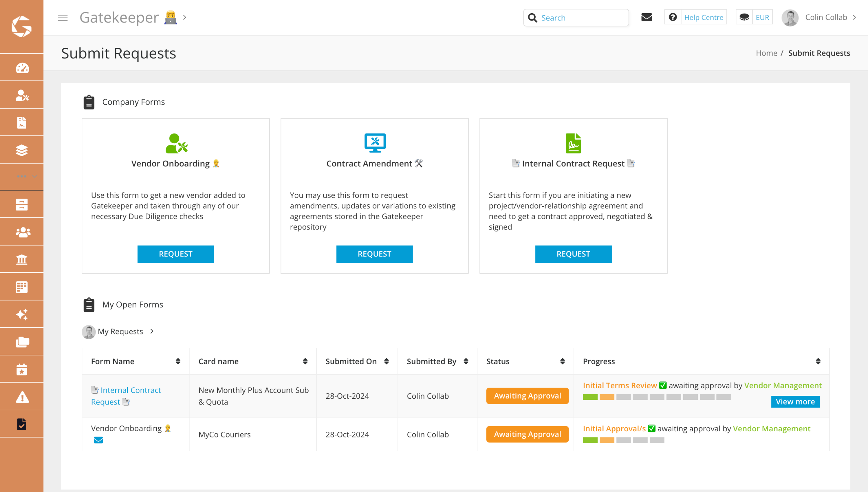Click the warning triangle sidebar icon

point(22,397)
